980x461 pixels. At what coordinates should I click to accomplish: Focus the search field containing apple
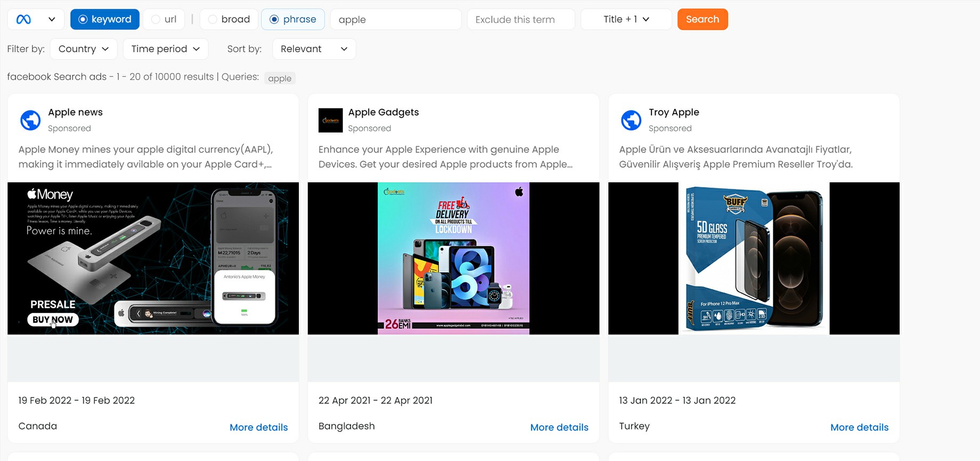tap(396, 19)
